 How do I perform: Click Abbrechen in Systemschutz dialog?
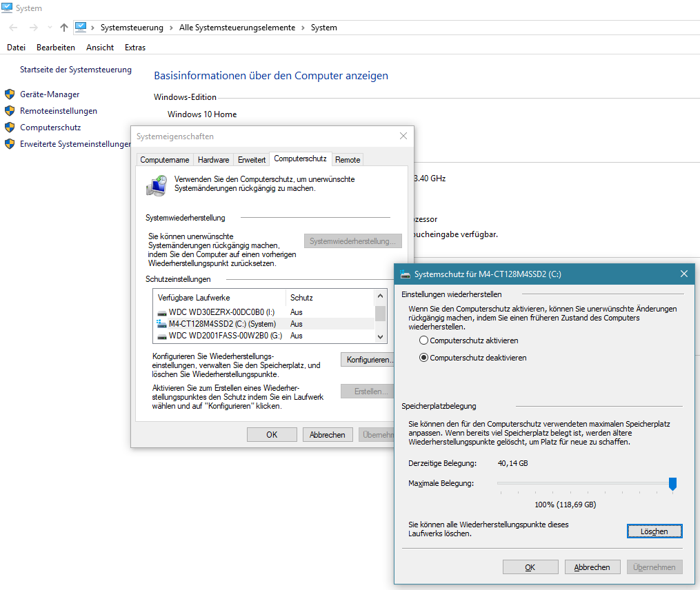(592, 567)
